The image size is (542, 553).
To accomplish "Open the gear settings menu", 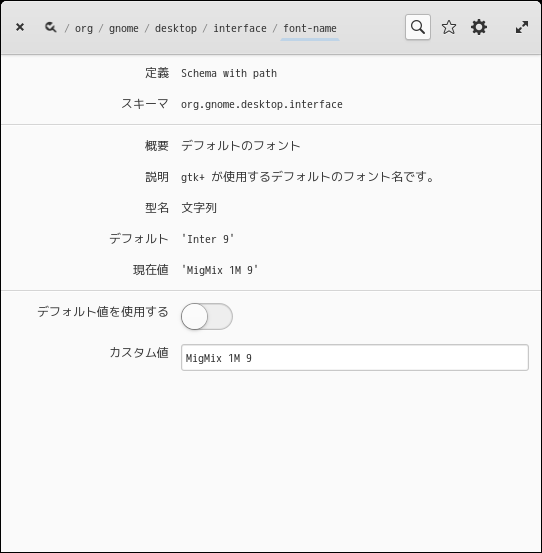I will point(479,27).
